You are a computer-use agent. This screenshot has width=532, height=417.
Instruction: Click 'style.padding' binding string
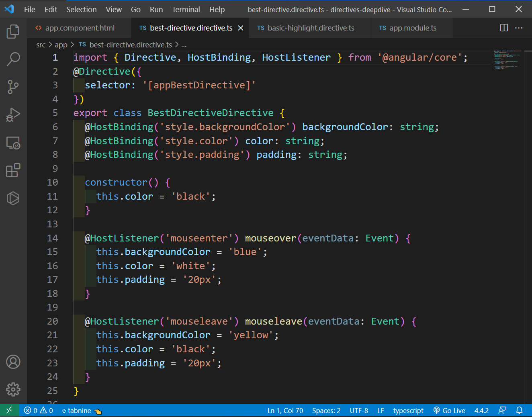202,155
